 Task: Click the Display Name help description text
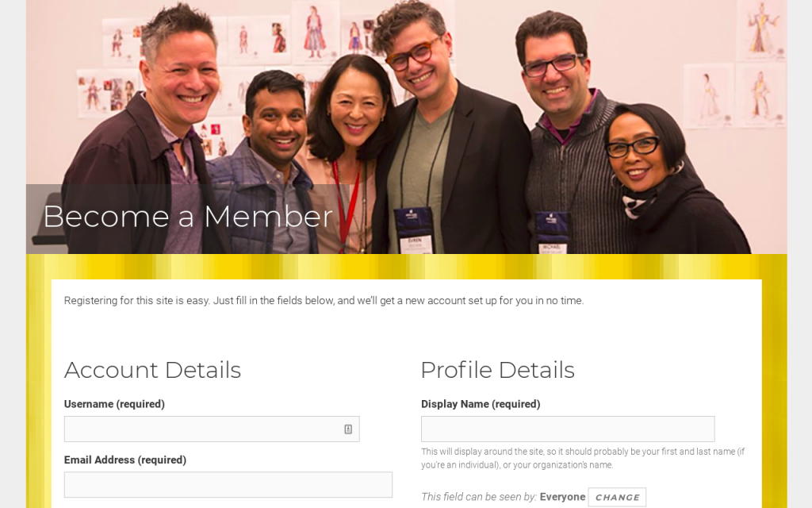click(x=583, y=458)
